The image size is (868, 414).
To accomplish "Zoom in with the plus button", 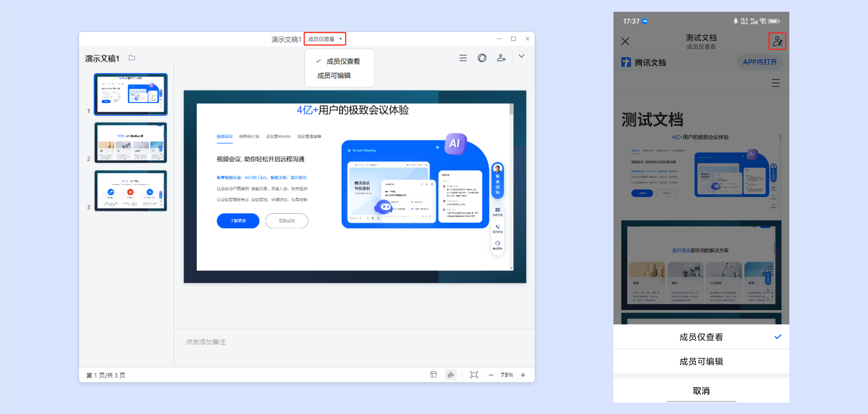I will pyautogui.click(x=523, y=375).
